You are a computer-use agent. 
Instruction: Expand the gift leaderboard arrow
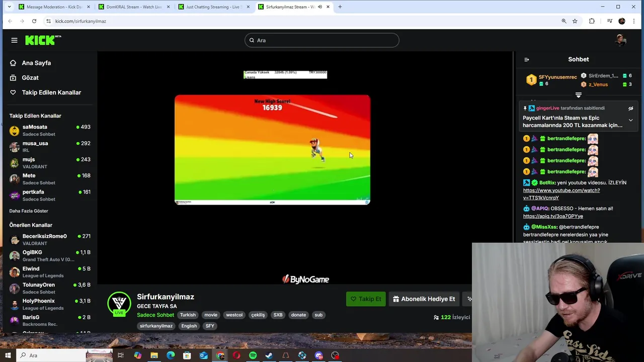(x=579, y=95)
